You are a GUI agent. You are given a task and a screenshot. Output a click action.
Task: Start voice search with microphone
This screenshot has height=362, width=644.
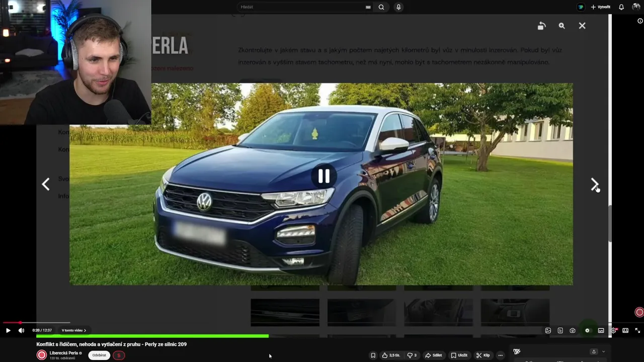[398, 7]
